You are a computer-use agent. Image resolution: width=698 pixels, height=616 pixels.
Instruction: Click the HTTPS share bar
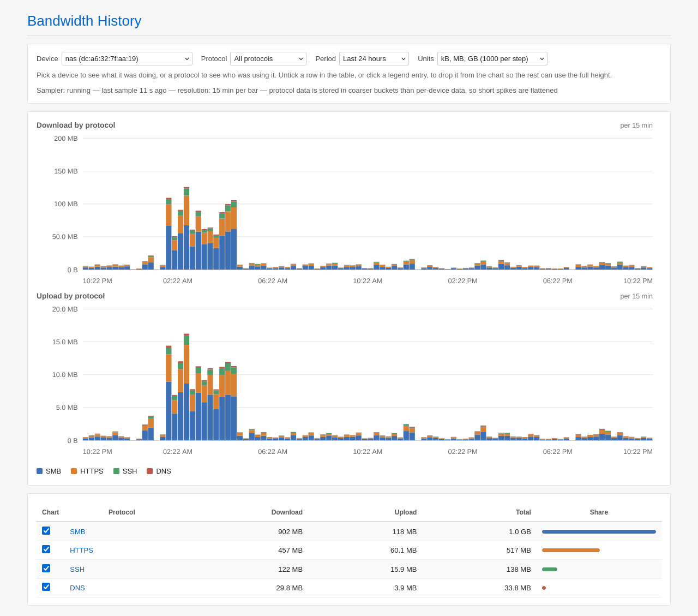pyautogui.click(x=571, y=551)
